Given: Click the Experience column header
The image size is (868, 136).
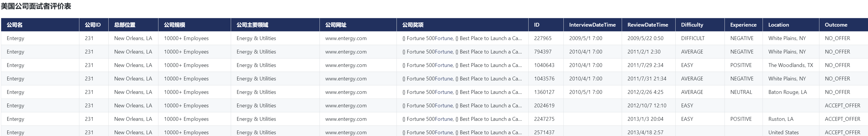Looking at the screenshot, I should coord(743,25).
